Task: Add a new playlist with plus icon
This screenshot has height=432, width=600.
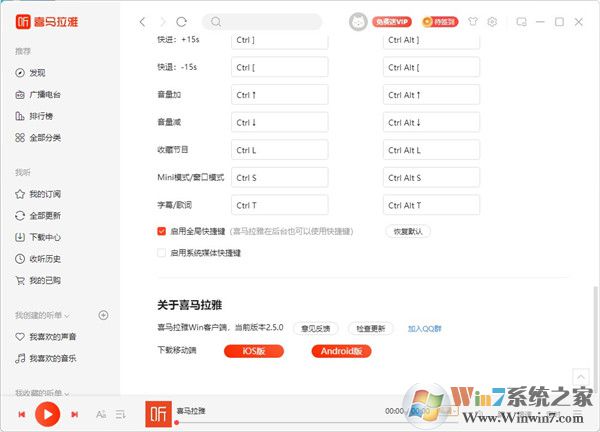Action: 103,315
